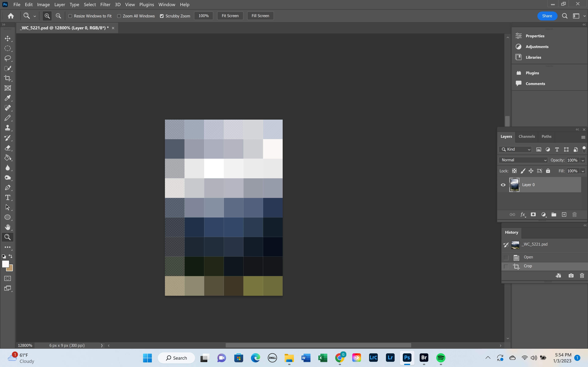Image resolution: width=588 pixels, height=367 pixels.
Task: Click the add layer mask icon
Action: [533, 215]
